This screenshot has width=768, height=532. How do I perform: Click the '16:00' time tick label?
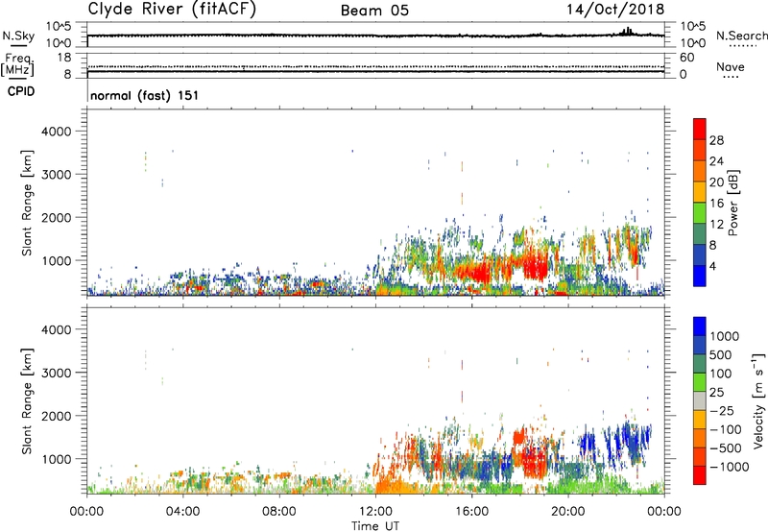pos(471,512)
